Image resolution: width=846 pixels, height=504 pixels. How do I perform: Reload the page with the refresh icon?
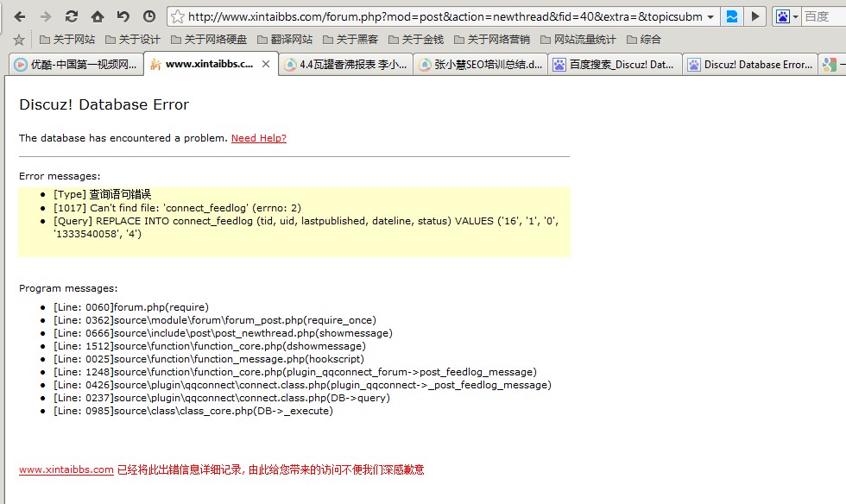click(71, 16)
